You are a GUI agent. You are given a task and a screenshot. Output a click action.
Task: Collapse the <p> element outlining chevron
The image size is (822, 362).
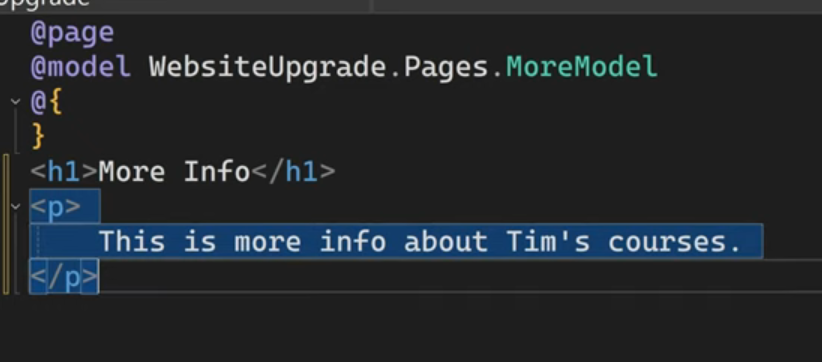(16, 206)
